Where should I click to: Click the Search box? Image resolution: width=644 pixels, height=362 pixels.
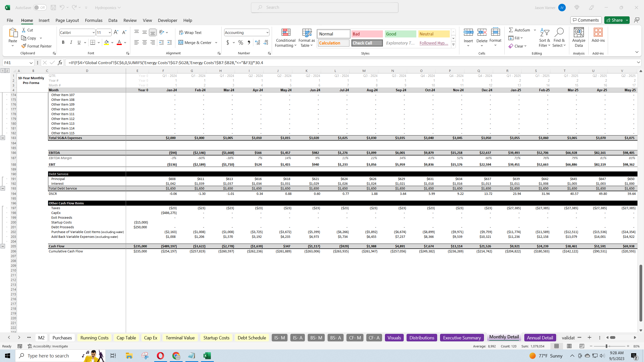[x=325, y=8]
